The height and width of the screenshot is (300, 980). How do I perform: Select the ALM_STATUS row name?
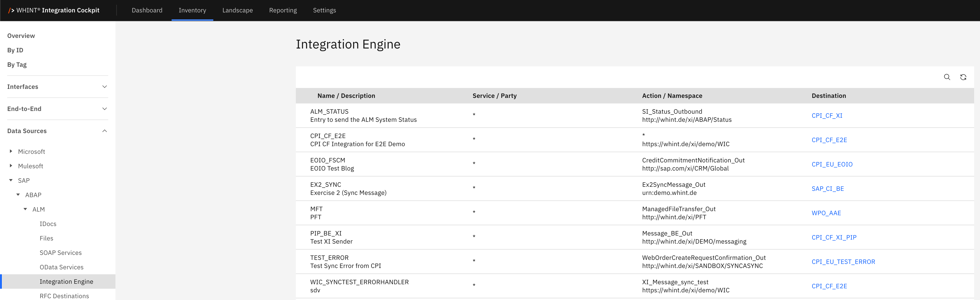329,112
